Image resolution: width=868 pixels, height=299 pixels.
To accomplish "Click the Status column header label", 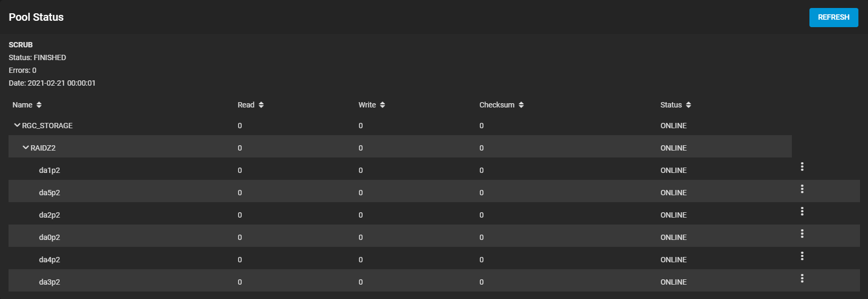I will point(671,105).
